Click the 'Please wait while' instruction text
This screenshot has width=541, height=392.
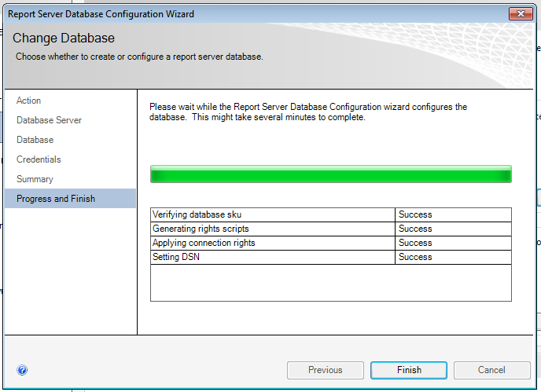pos(308,112)
